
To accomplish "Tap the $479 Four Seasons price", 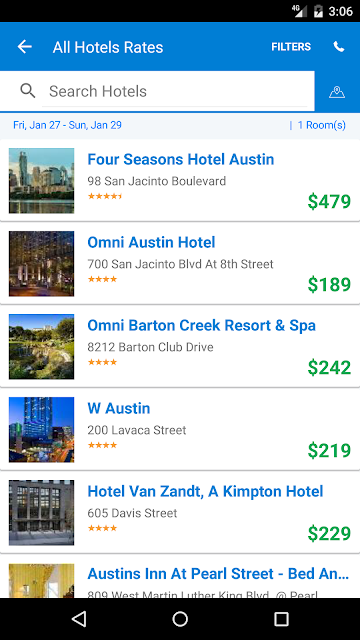I will coord(329,202).
